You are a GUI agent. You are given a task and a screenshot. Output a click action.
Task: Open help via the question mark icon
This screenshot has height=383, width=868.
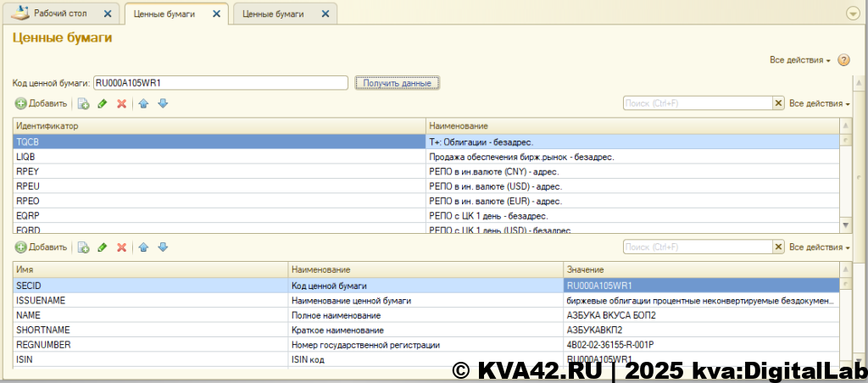[843, 60]
